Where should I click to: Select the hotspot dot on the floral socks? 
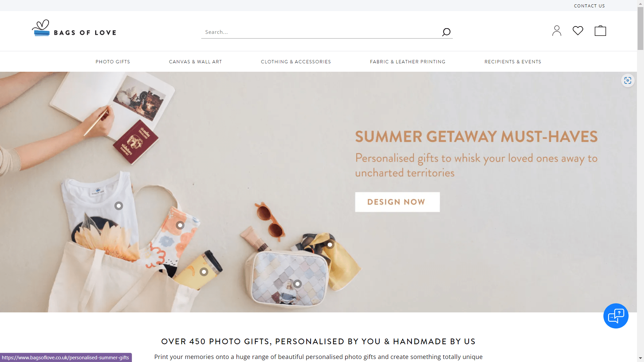pos(180,225)
